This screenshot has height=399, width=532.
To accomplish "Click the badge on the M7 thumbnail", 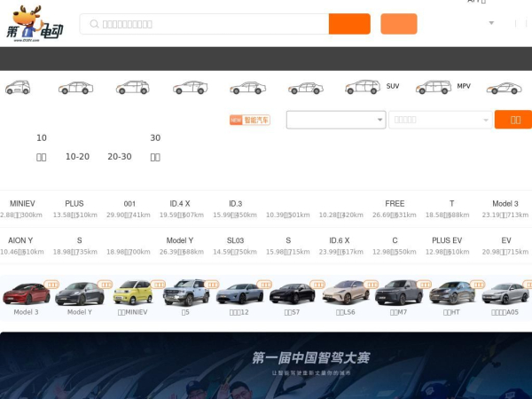I will [x=424, y=285].
